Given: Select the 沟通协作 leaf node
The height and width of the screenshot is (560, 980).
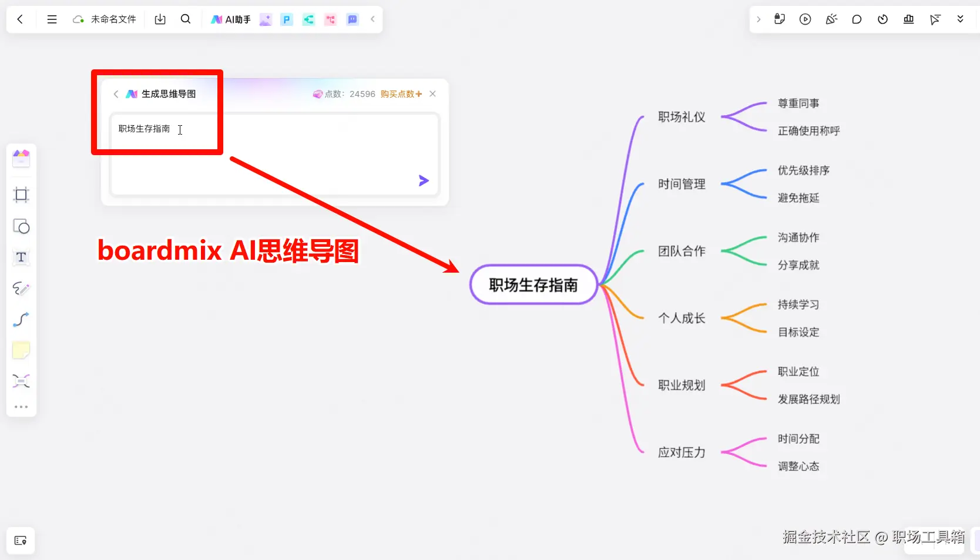Looking at the screenshot, I should tap(798, 237).
